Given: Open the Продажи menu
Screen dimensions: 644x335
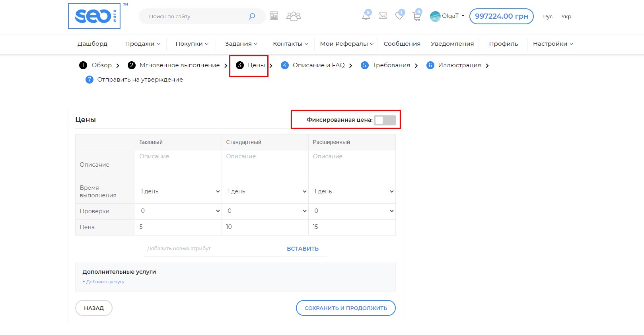Looking at the screenshot, I should click(142, 44).
